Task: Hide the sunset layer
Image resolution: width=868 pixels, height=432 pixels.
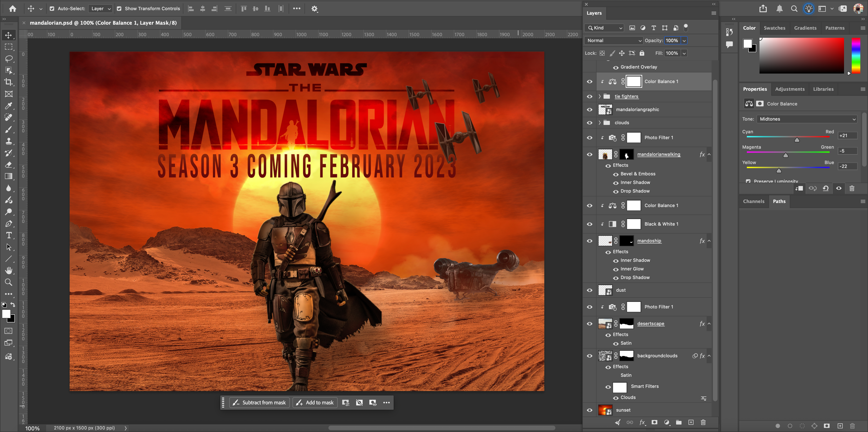Action: (590, 410)
